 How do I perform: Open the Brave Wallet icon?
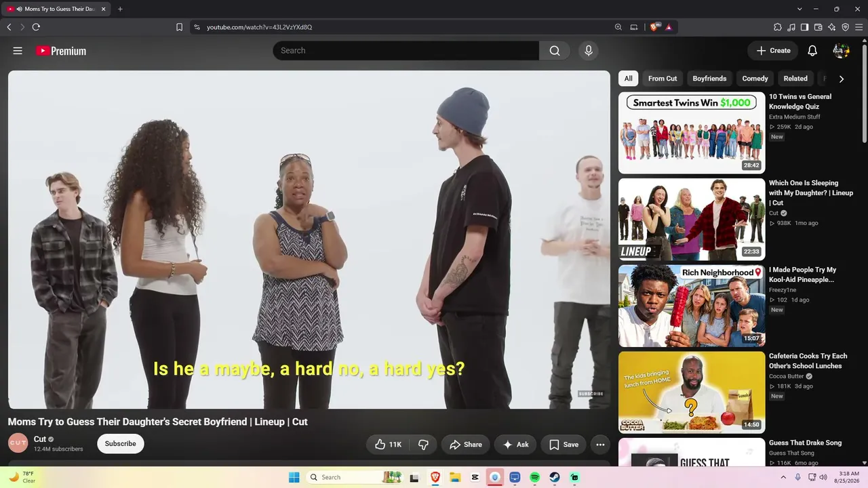pyautogui.click(x=818, y=27)
